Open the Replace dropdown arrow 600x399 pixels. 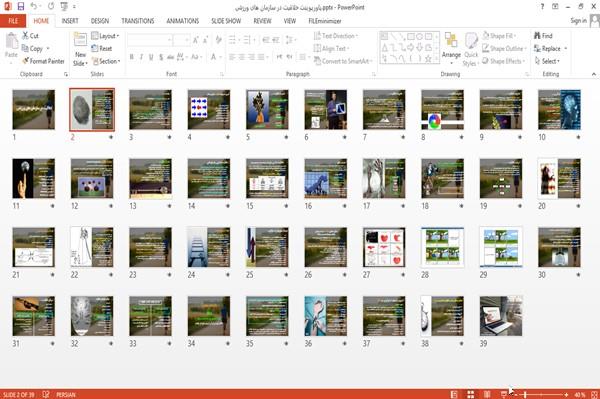pos(566,49)
